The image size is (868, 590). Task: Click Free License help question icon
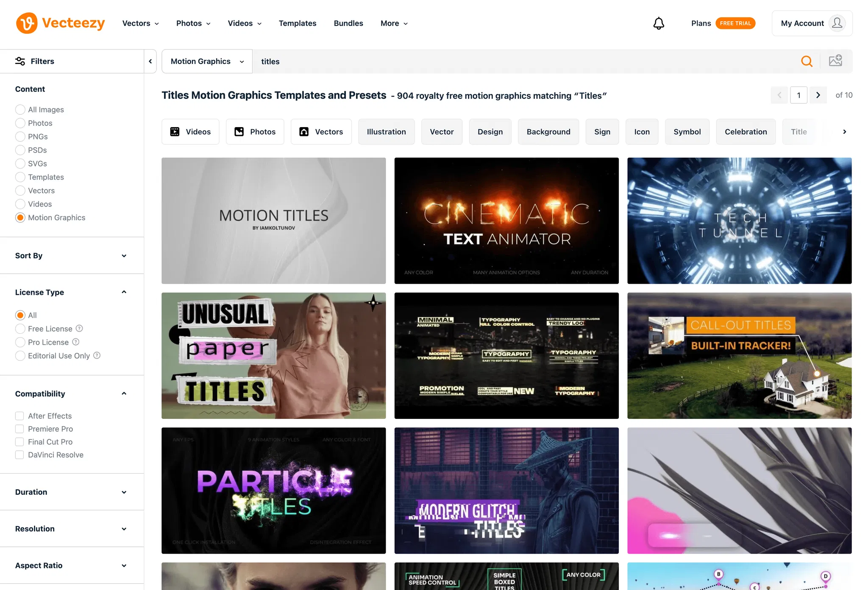[x=79, y=328]
